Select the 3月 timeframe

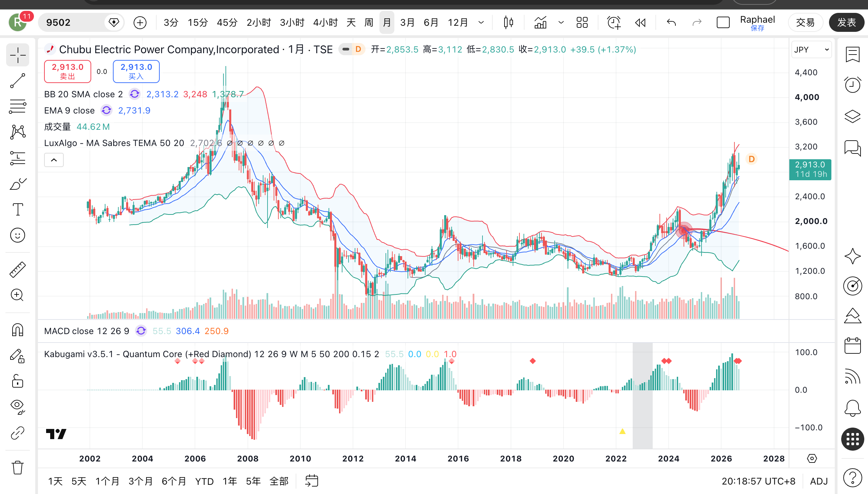(x=407, y=23)
